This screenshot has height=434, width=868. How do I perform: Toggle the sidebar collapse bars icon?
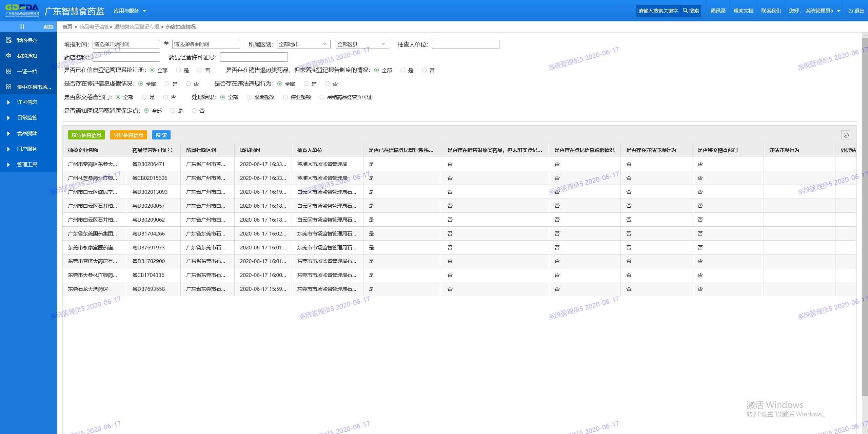click(22, 26)
